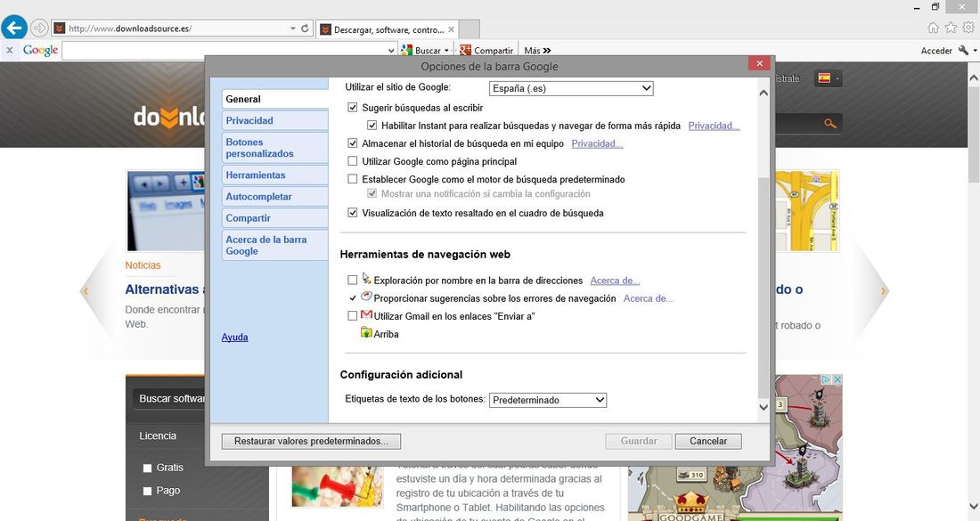
Task: Close the Google toolbar with the X
Action: tap(10, 51)
